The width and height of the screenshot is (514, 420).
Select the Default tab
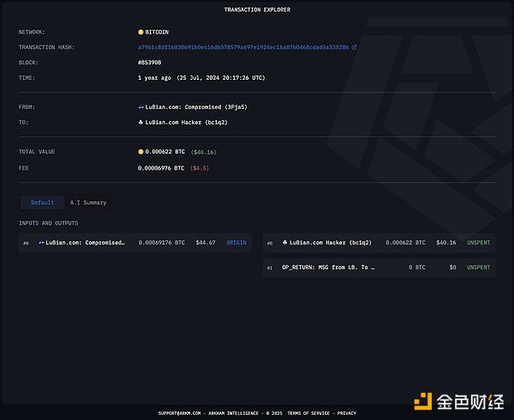(42, 203)
